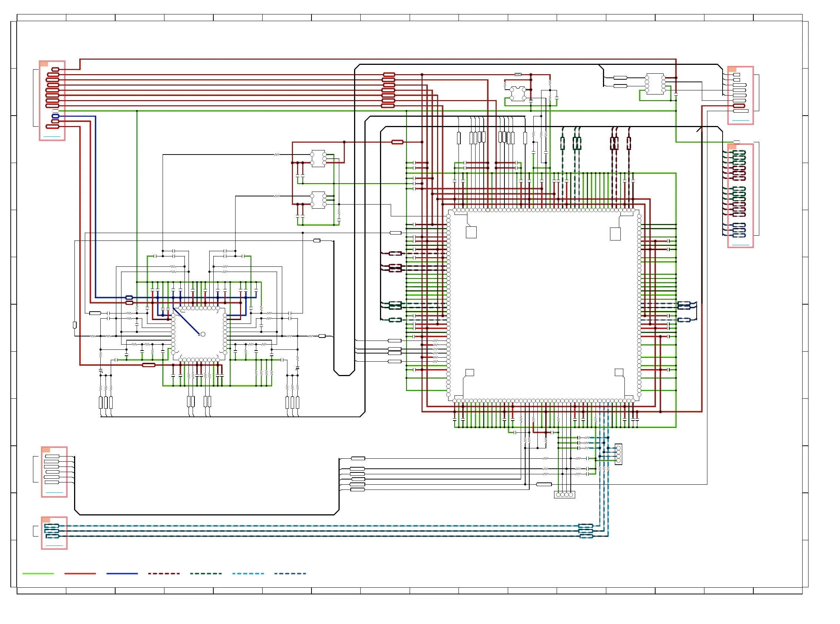Click the cyan underline link in top-right connector block
The height and width of the screenshot is (624, 840).
coord(740,120)
